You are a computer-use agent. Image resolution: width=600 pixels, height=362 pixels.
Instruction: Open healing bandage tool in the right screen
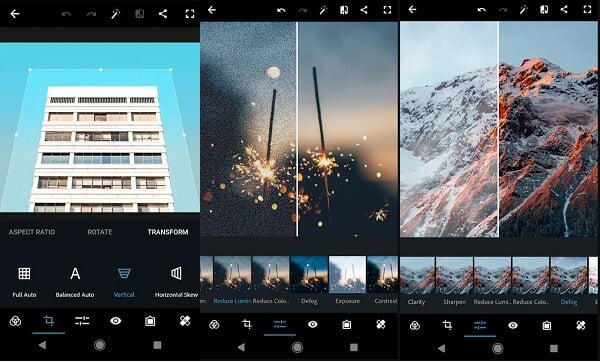tap(581, 325)
